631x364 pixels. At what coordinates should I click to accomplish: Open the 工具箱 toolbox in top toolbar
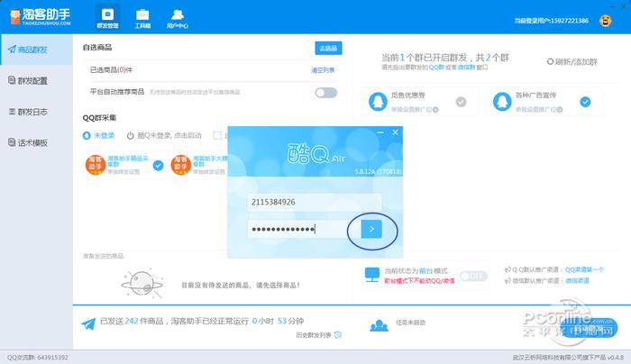point(142,19)
